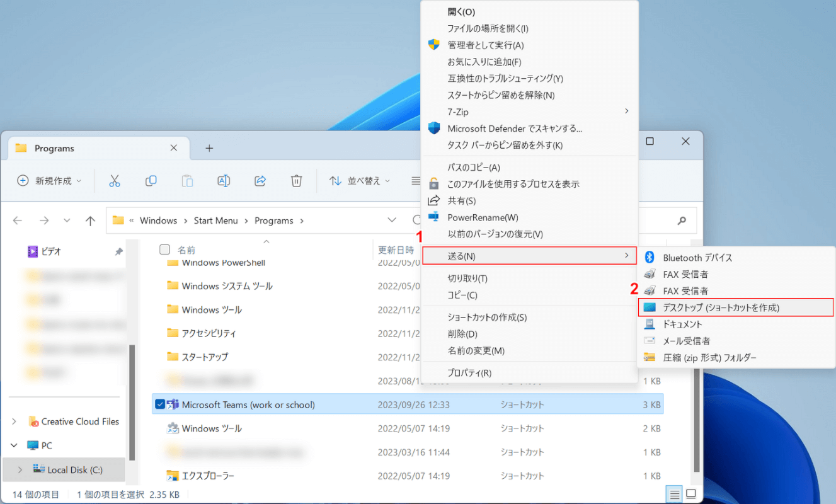Screen dimensions: 836x504
Task: Select Microsoft Teams (work or school) shortcut
Action: pos(408,404)
